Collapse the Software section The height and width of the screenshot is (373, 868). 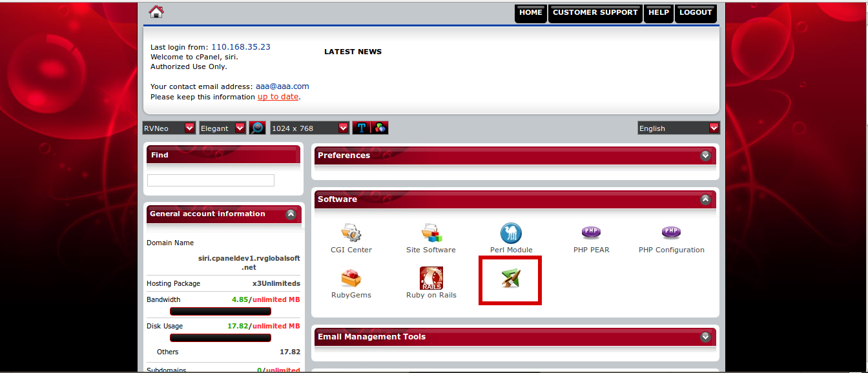pos(705,199)
